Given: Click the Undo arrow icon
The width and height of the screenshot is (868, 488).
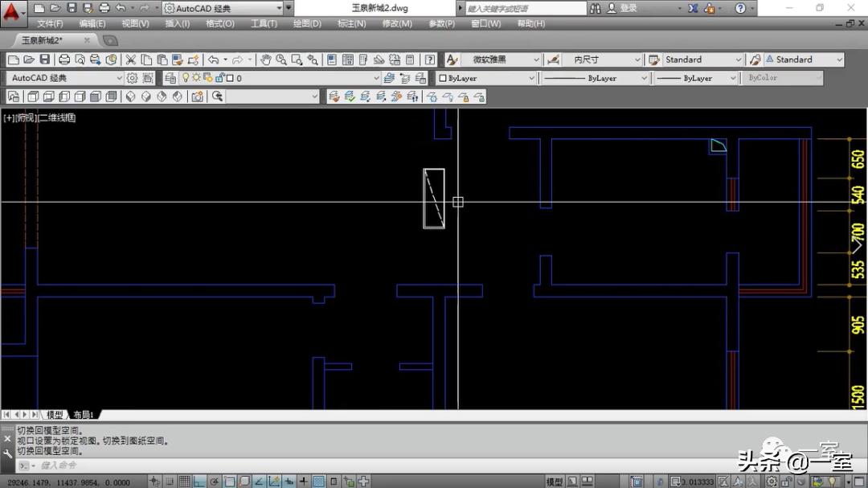Looking at the screenshot, I should (x=212, y=59).
